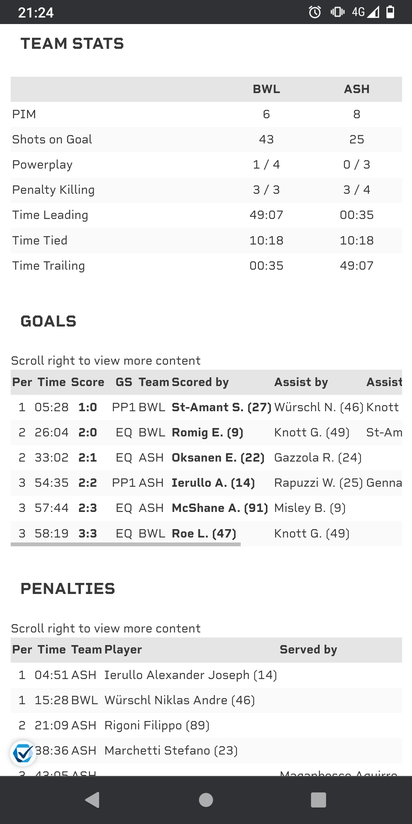Tap the Android home circle icon
Image resolution: width=412 pixels, height=824 pixels.
point(205,800)
